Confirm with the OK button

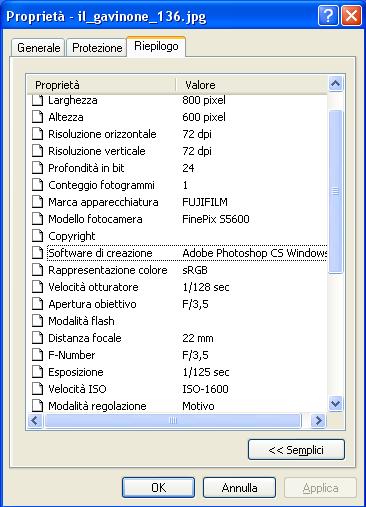158,488
